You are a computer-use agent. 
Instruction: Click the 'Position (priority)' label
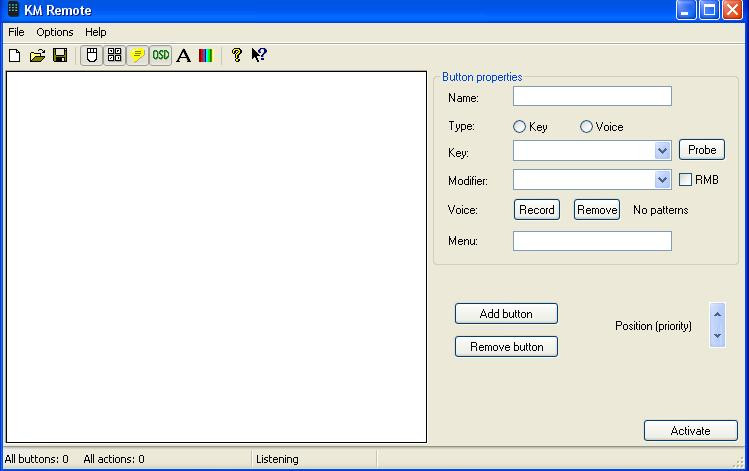click(x=653, y=326)
